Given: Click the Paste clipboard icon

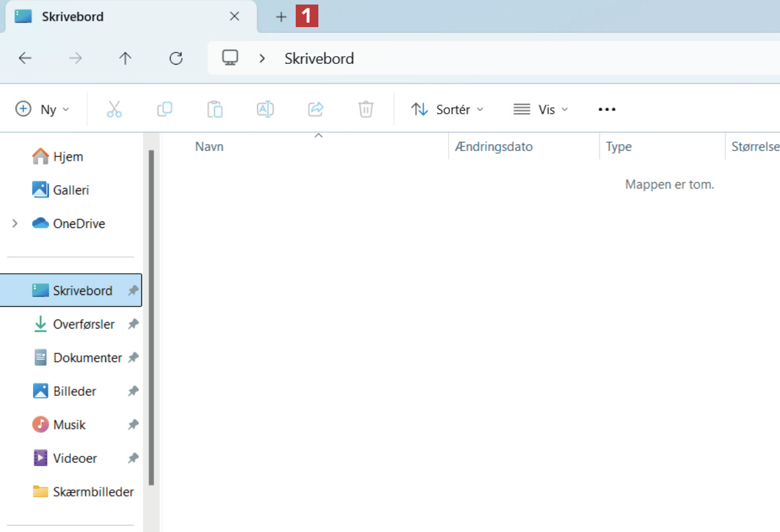Looking at the screenshot, I should (215, 109).
